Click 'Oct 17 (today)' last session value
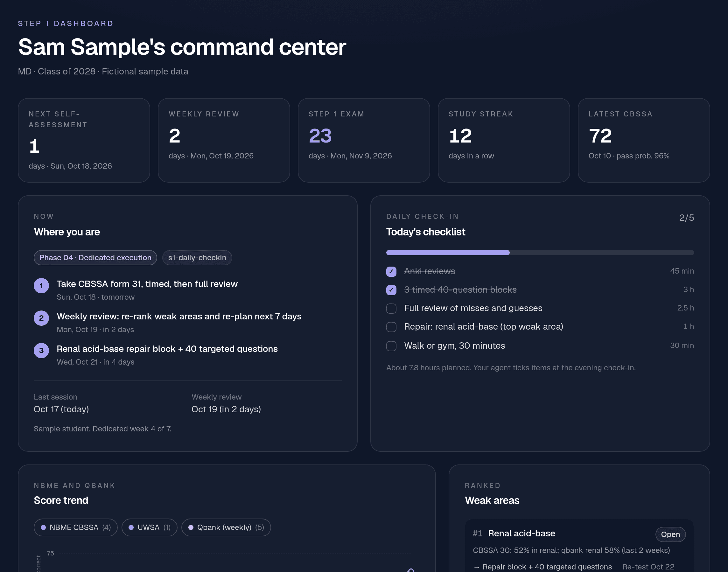Screen dimensions: 728x572 coord(61,409)
